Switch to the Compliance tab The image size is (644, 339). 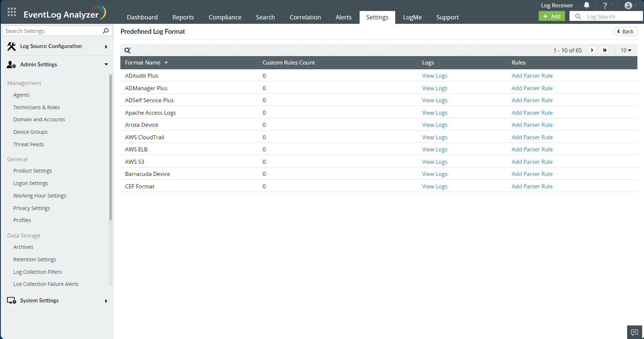[x=225, y=17]
